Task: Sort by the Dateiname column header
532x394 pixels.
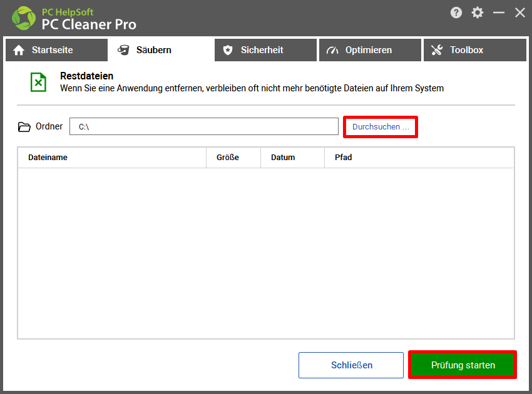Action: coord(112,158)
